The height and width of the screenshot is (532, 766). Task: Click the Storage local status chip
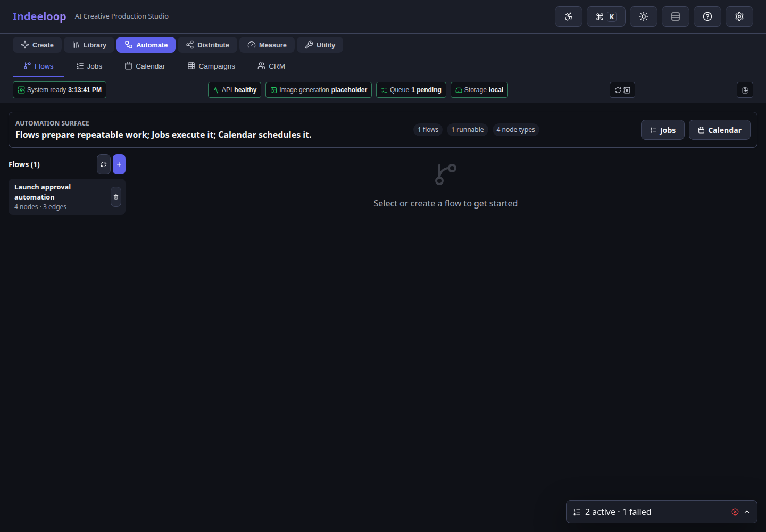479,90
